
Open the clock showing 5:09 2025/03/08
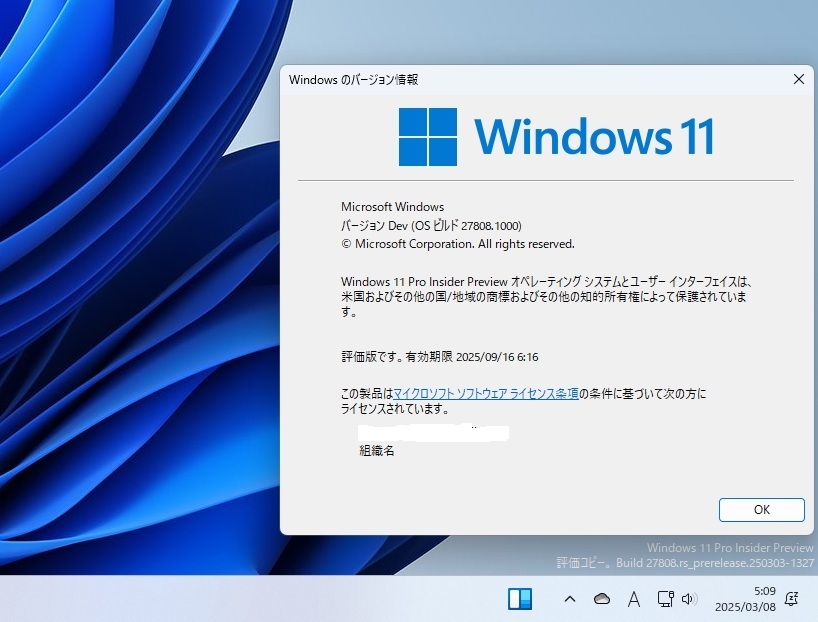(745, 599)
